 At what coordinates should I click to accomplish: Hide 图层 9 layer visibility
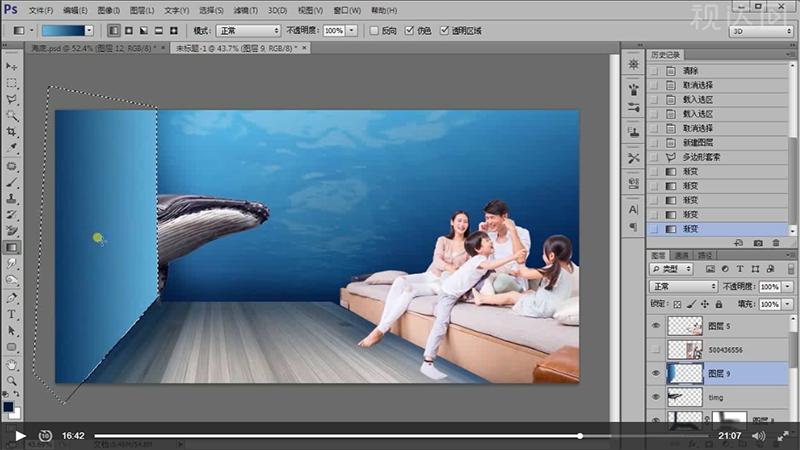(656, 373)
